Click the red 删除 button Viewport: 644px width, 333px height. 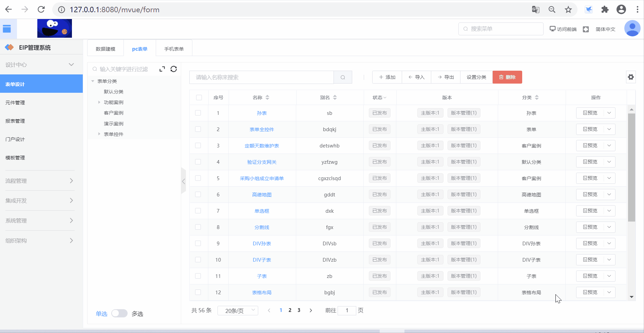(x=507, y=77)
